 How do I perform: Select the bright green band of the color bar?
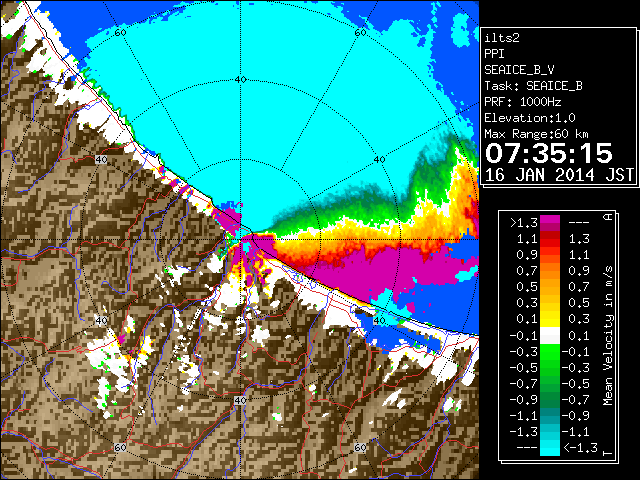tap(550, 352)
